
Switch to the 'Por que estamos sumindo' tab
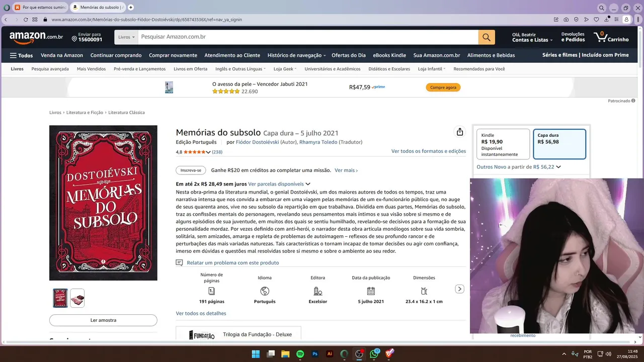40,8
